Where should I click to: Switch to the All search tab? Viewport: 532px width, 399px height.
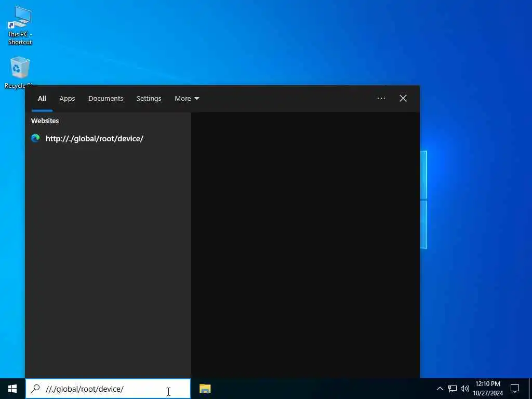42,98
